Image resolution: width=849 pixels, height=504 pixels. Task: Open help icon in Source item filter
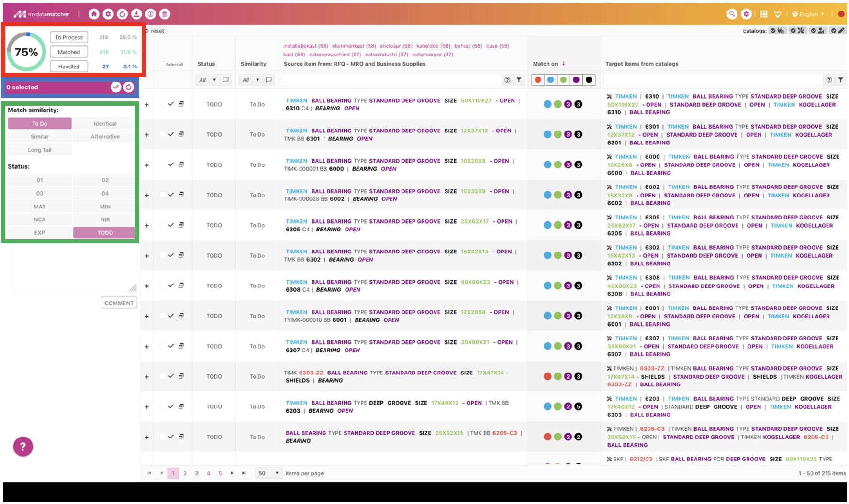click(x=507, y=80)
